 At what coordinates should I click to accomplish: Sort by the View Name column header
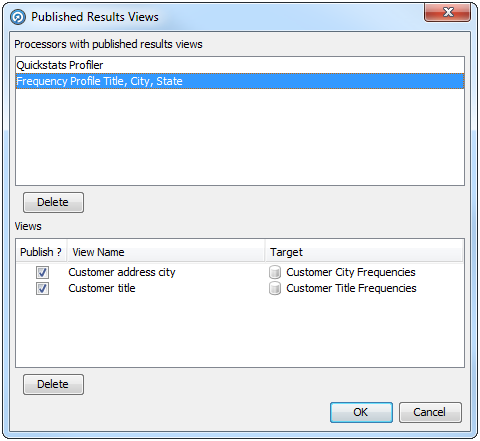166,252
